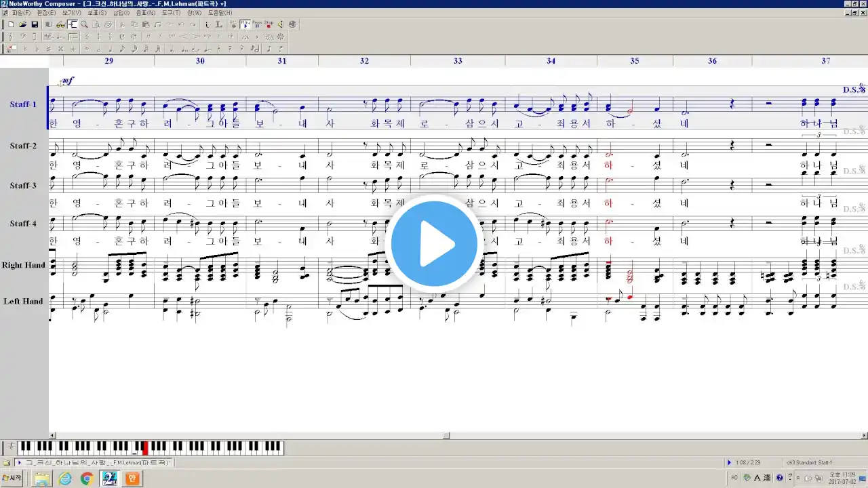This screenshot has width=868, height=488.
Task: Open Internet Explorer from the taskbar
Action: [64, 479]
